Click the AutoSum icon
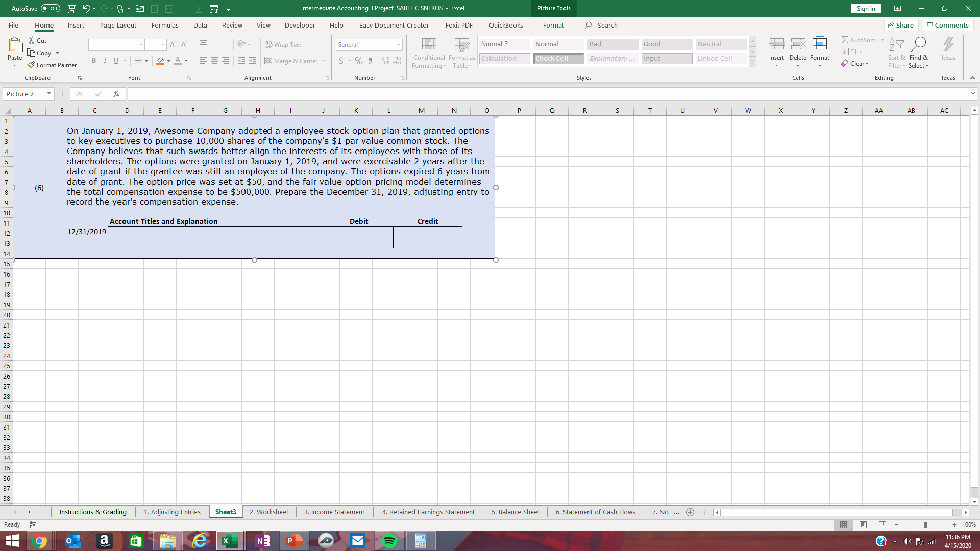The image size is (980, 551). point(859,40)
